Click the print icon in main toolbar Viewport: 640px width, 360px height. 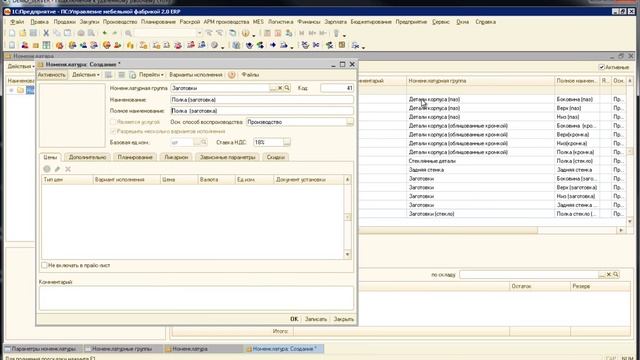pos(81,33)
